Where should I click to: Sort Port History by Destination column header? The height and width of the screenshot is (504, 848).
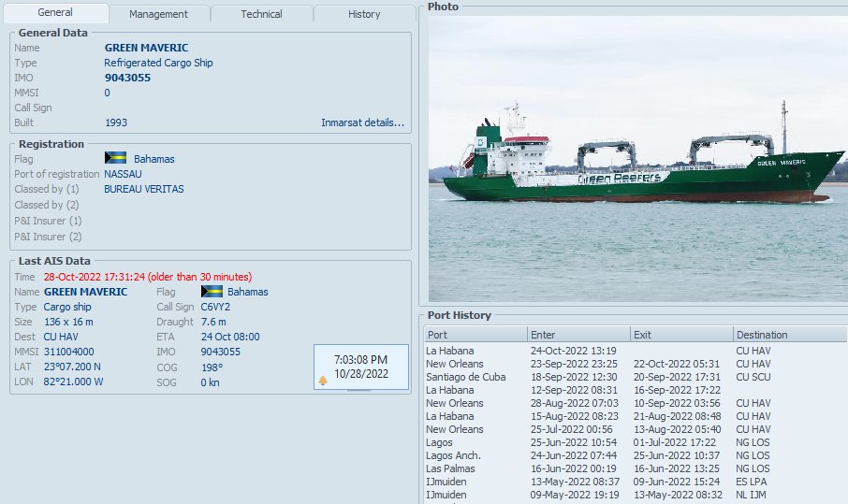pyautogui.click(x=790, y=335)
